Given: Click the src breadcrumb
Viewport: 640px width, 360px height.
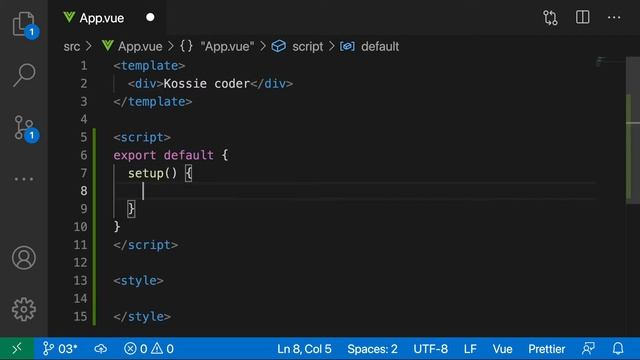Looking at the screenshot, I should pos(72,47).
